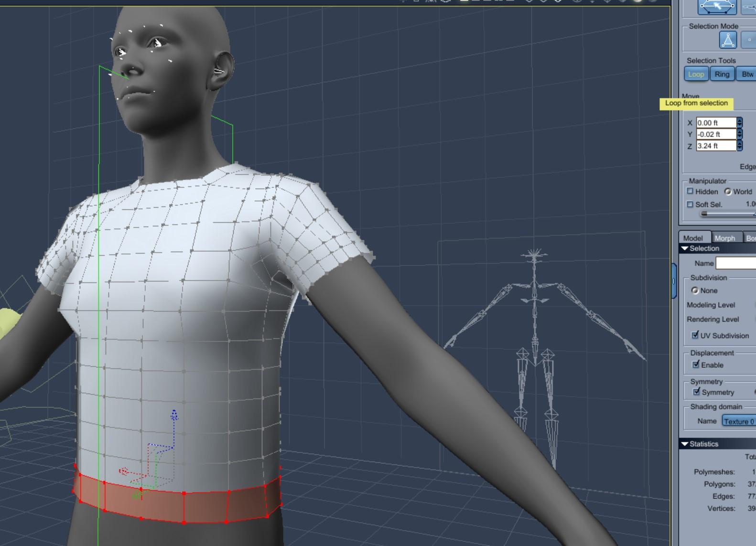756x546 pixels.
Task: Collapse the Selection section
Action: tap(685, 248)
